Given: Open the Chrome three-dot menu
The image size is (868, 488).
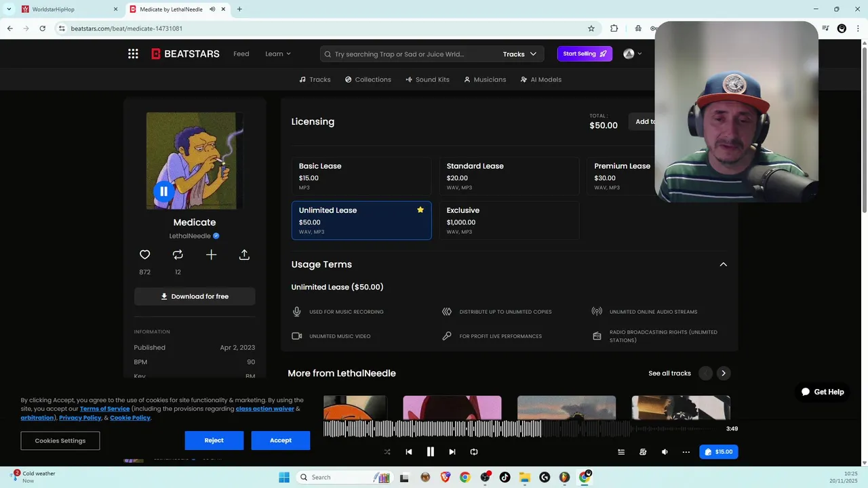Looking at the screenshot, I should pyautogui.click(x=859, y=28).
